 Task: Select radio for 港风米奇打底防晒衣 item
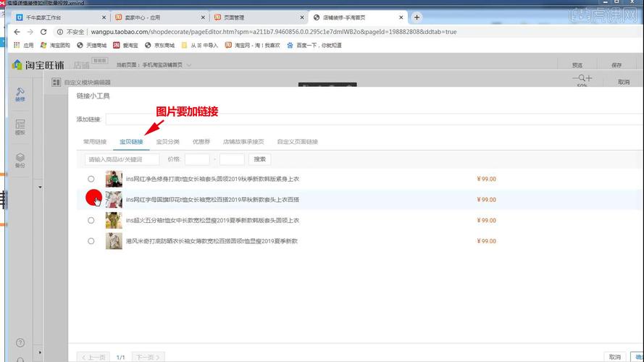91,241
